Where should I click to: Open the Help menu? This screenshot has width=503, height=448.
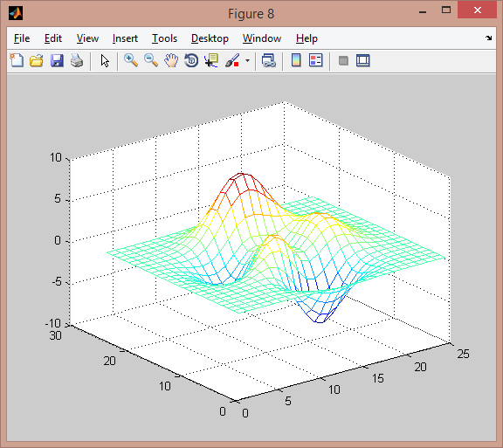[307, 38]
